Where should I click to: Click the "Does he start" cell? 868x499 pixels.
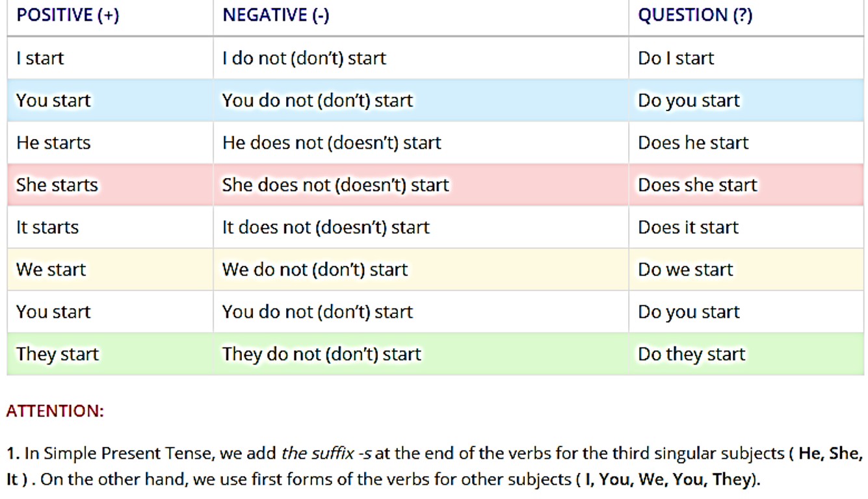[x=693, y=143]
